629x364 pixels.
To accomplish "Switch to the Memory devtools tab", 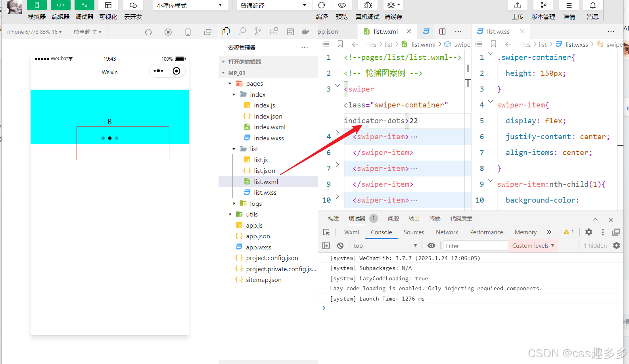I will [x=525, y=232].
